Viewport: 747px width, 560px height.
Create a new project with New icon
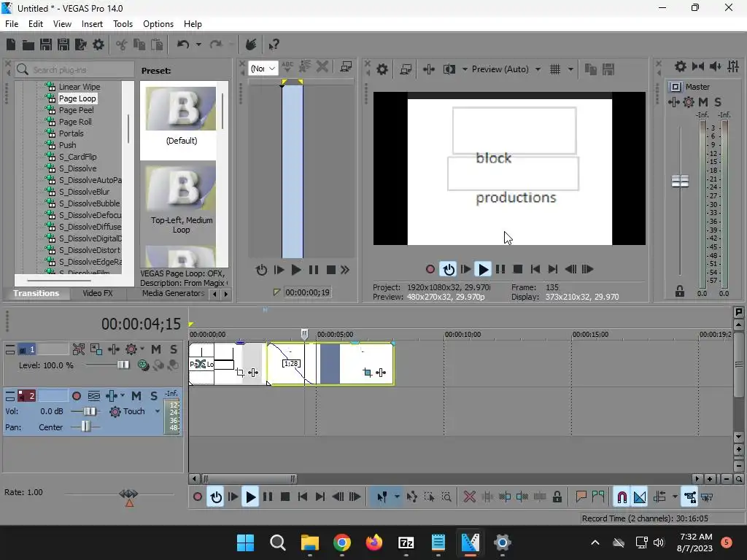pyautogui.click(x=11, y=44)
